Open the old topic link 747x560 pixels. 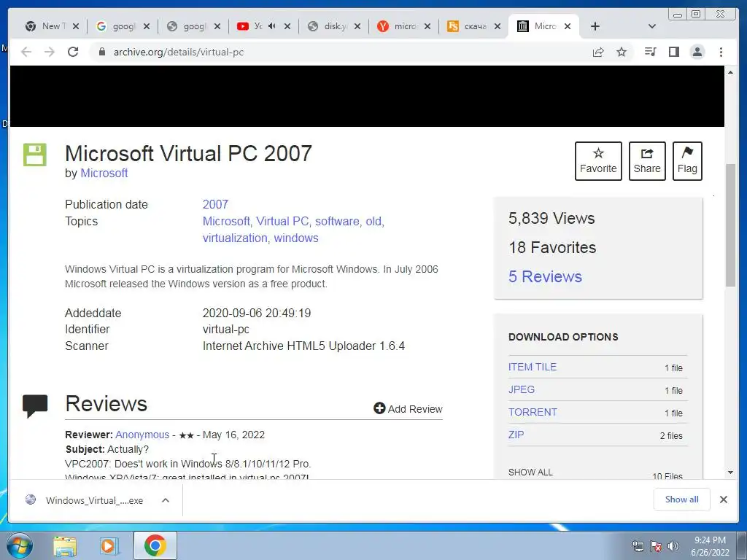click(373, 222)
